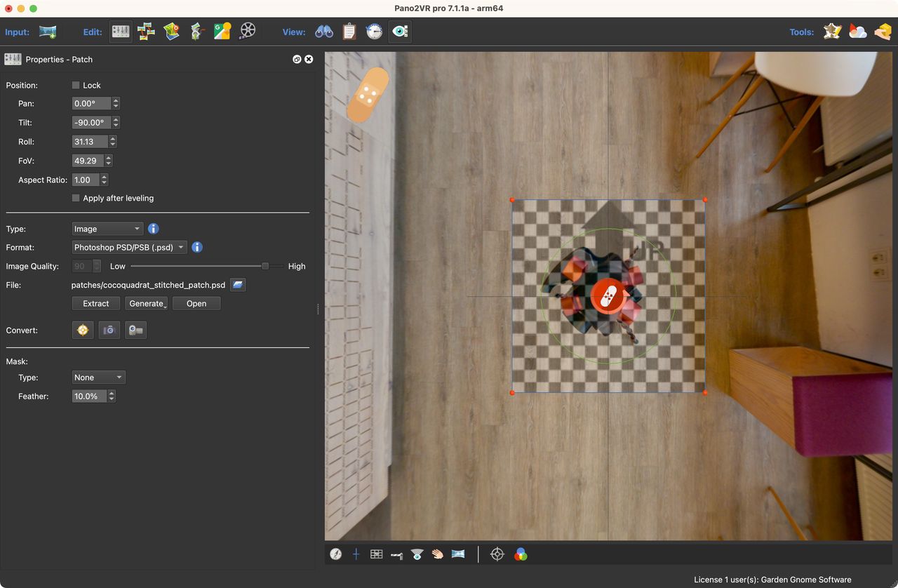Browse for the patch file
Viewport: 898px width, 588px height.
pos(238,285)
